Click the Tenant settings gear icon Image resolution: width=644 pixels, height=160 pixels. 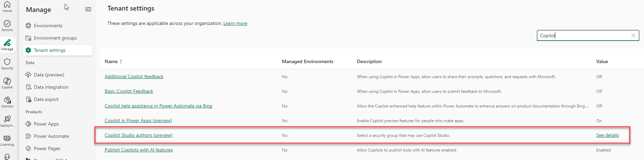tap(28, 50)
